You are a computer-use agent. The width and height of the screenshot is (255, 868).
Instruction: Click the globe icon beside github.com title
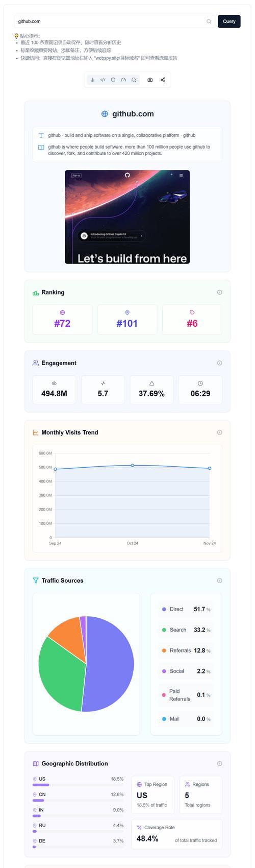[x=105, y=114]
